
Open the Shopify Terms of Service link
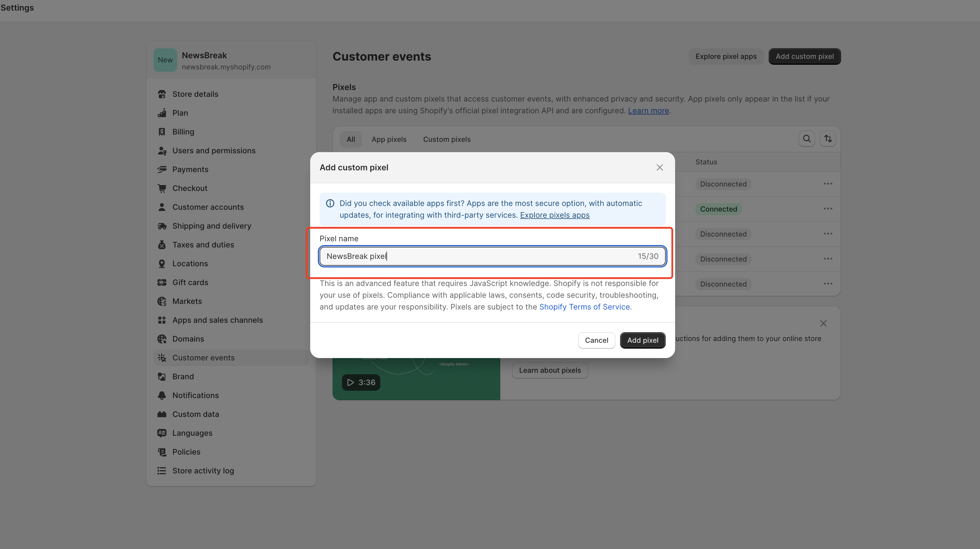coord(584,307)
